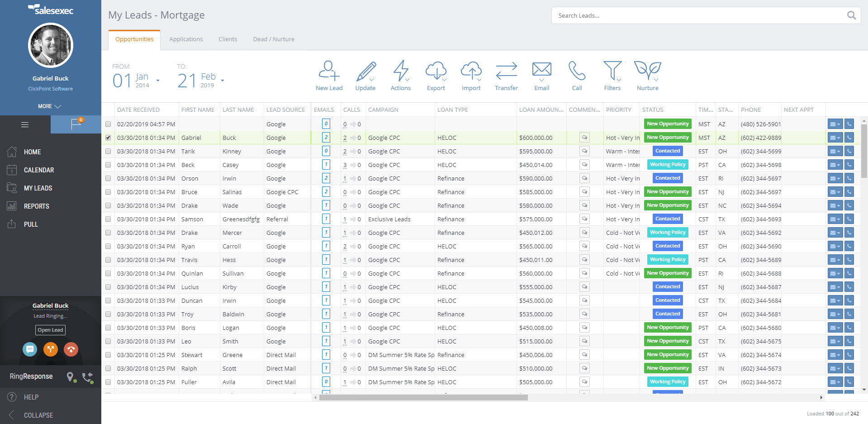Open the FROM date dropdown
868x424 pixels.
(158, 81)
